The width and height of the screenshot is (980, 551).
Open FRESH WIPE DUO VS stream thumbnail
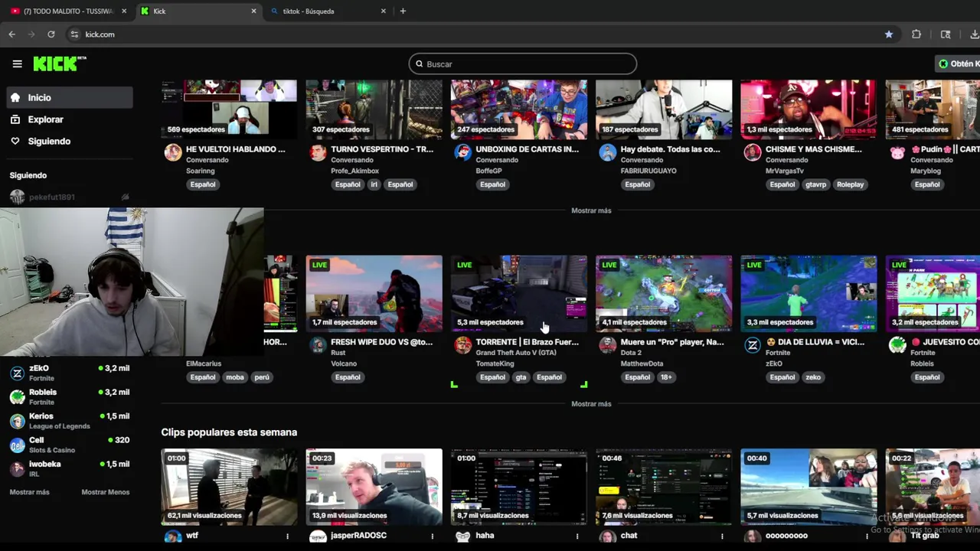374,294
